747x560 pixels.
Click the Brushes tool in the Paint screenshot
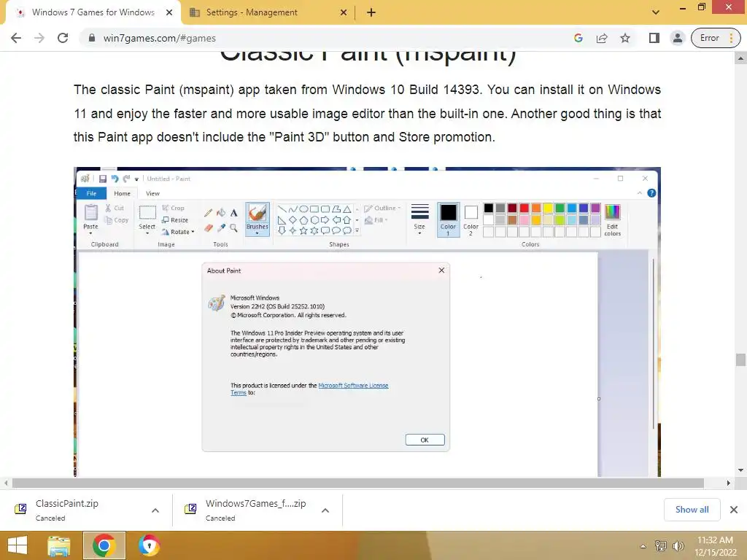(x=258, y=218)
